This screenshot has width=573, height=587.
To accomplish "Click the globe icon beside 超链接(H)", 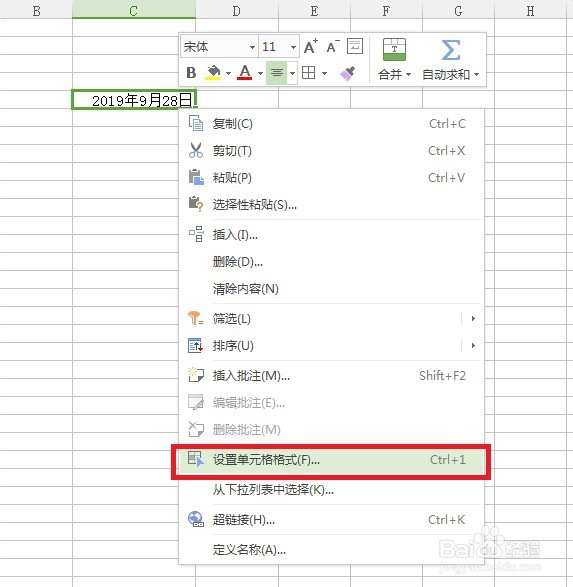I will click(196, 519).
